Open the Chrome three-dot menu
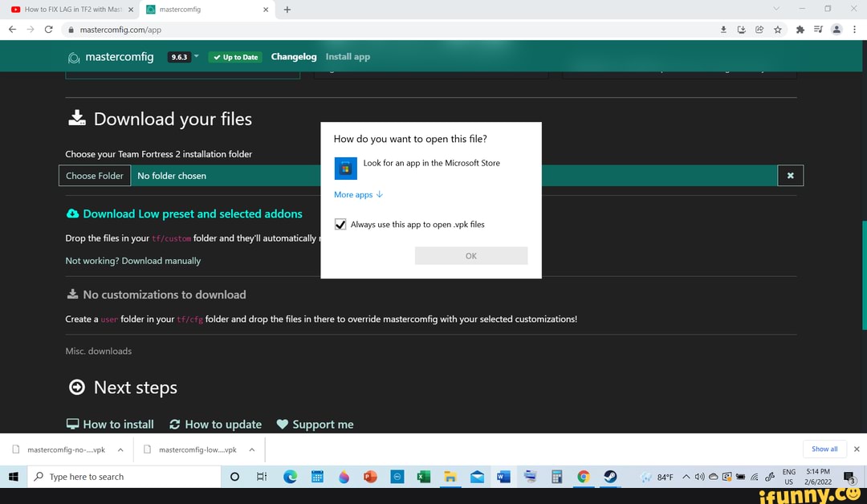867x504 pixels. [x=853, y=29]
